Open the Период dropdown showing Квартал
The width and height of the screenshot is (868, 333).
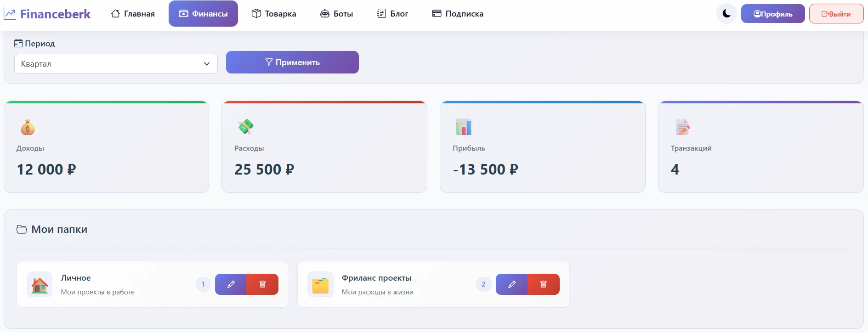tap(116, 63)
